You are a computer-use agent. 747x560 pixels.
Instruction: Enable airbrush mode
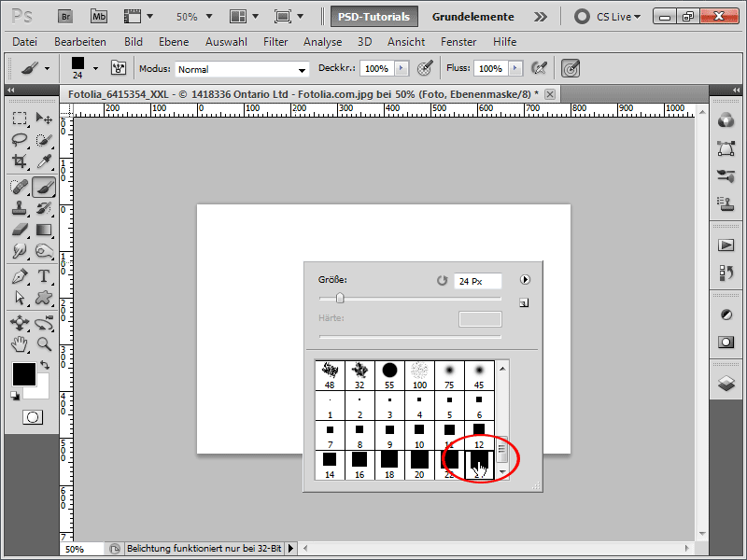pos(539,68)
